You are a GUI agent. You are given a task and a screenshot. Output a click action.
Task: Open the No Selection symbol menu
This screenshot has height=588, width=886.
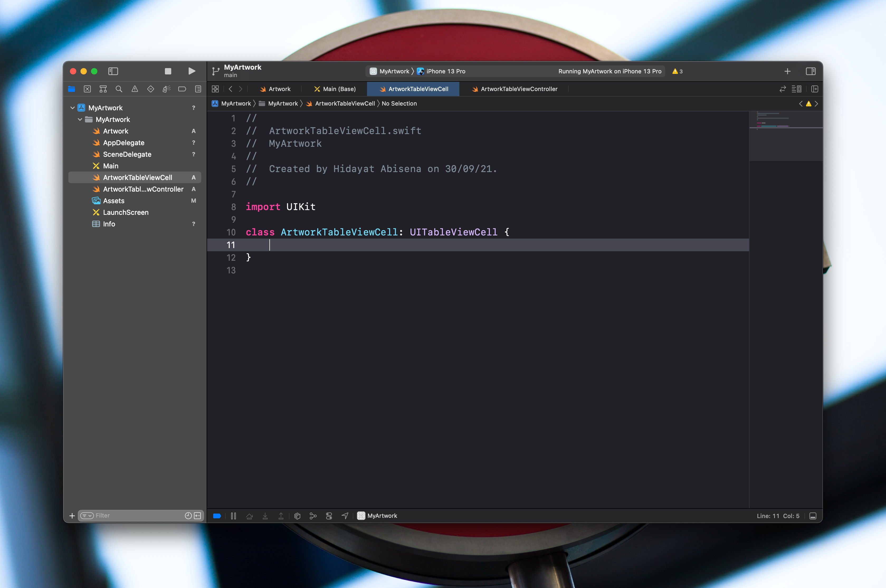pos(399,103)
